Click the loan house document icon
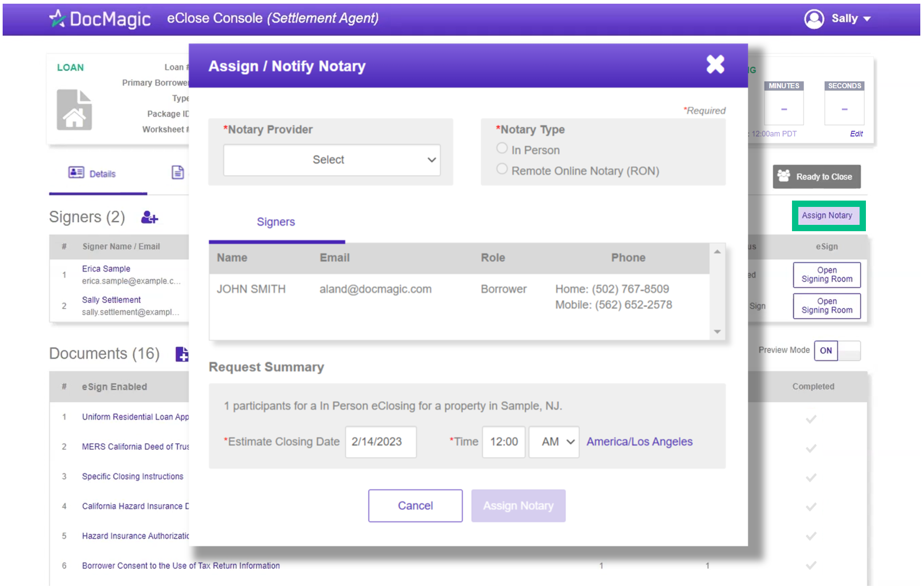 [x=74, y=110]
